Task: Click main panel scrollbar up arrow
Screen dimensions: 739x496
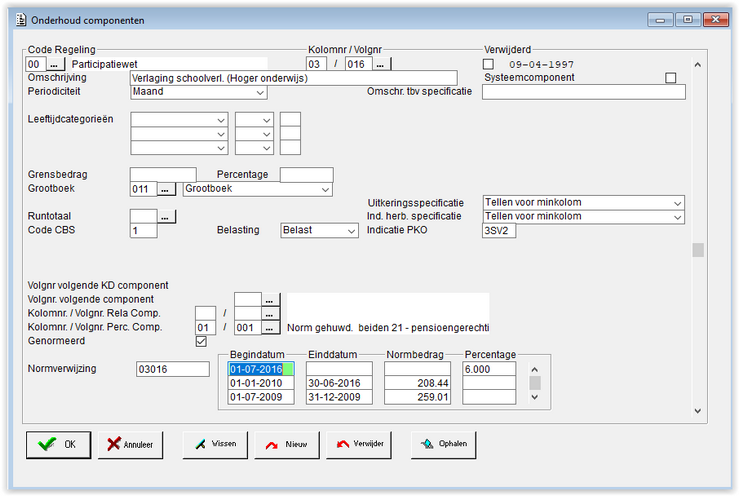Action: click(698, 65)
